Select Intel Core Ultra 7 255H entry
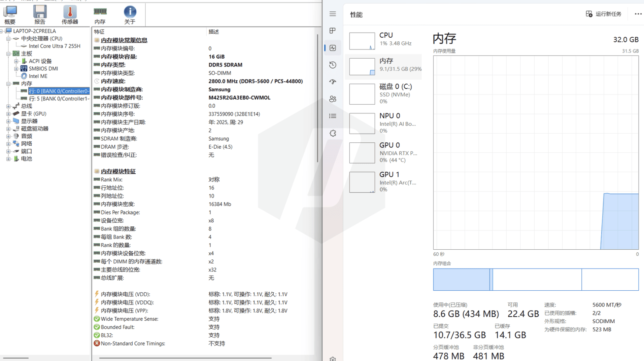 (x=54, y=46)
